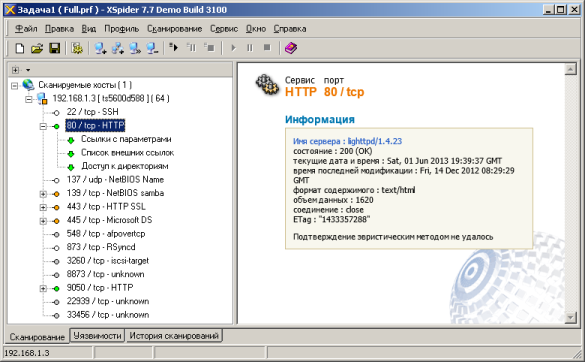Open the Сканирование menu
Screen dimensions: 585x362
coord(174,29)
